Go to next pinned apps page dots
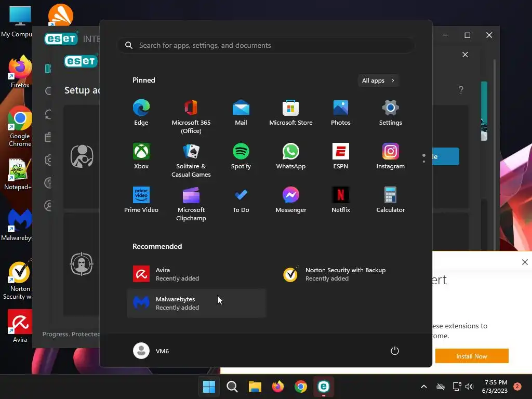Image resolution: width=532 pixels, height=399 pixels. 424,158
